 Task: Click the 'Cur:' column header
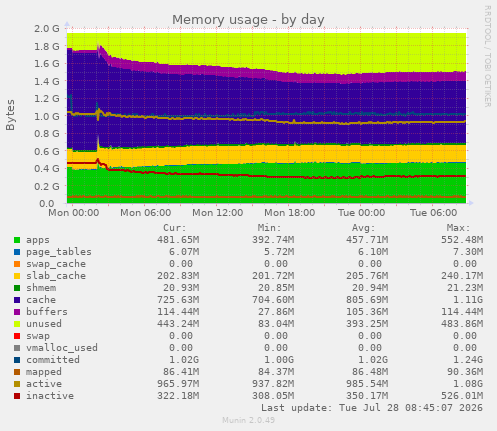coord(175,228)
